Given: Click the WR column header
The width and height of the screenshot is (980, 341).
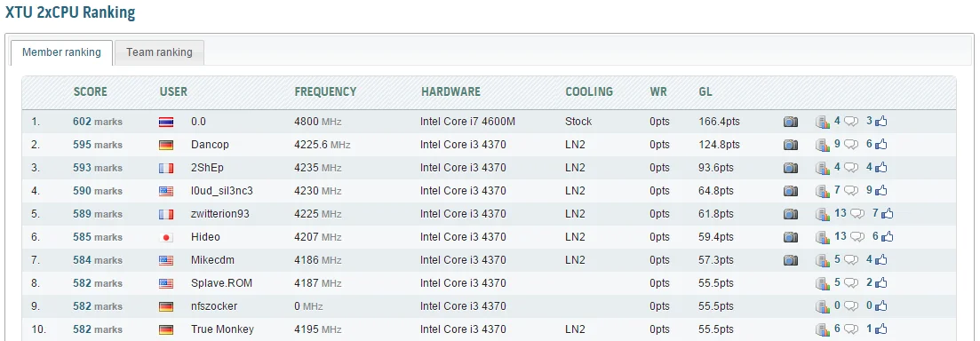Looking at the screenshot, I should pyautogui.click(x=658, y=91).
